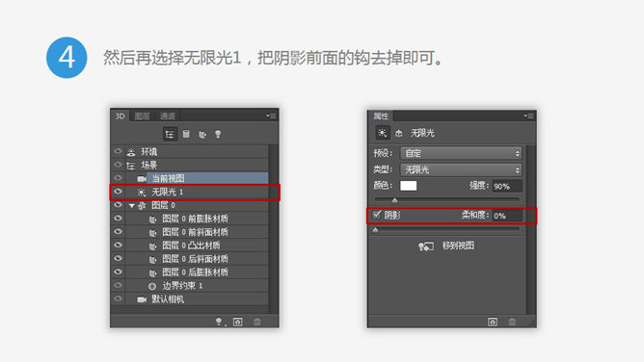Viewport: 644px width, 362px height.
Task: Click the Properties panel trash icon
Action: pyautogui.click(x=512, y=322)
